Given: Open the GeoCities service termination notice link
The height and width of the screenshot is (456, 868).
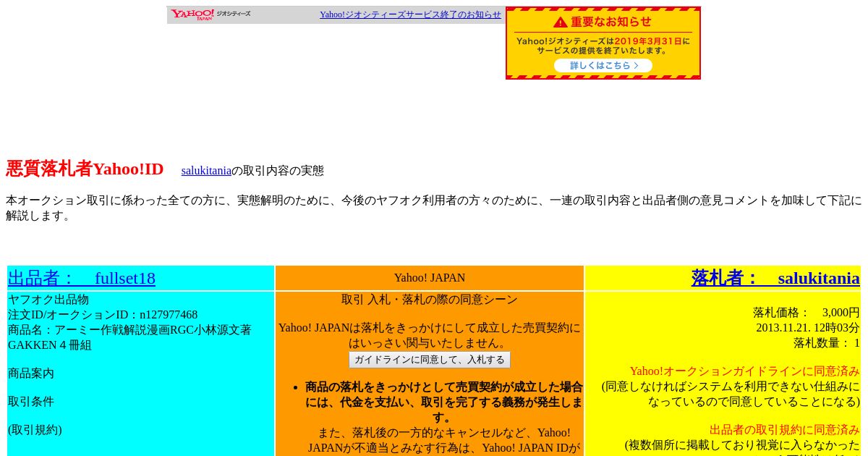Looking at the screenshot, I should pos(410,14).
